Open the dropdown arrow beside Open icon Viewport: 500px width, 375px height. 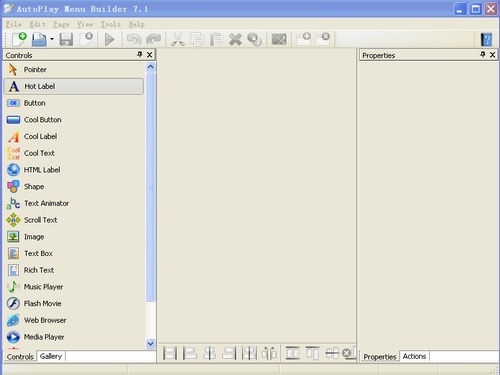(52, 39)
